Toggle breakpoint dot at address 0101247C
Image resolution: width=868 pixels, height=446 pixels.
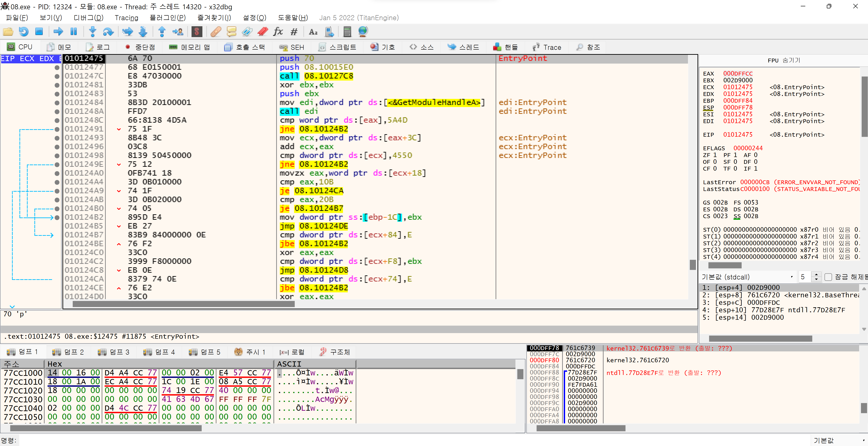coord(57,76)
